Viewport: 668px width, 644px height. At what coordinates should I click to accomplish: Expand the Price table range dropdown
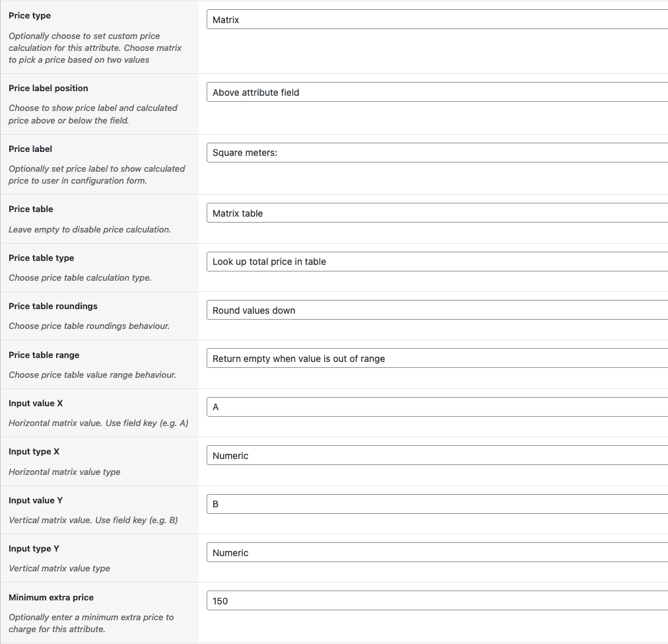point(437,359)
